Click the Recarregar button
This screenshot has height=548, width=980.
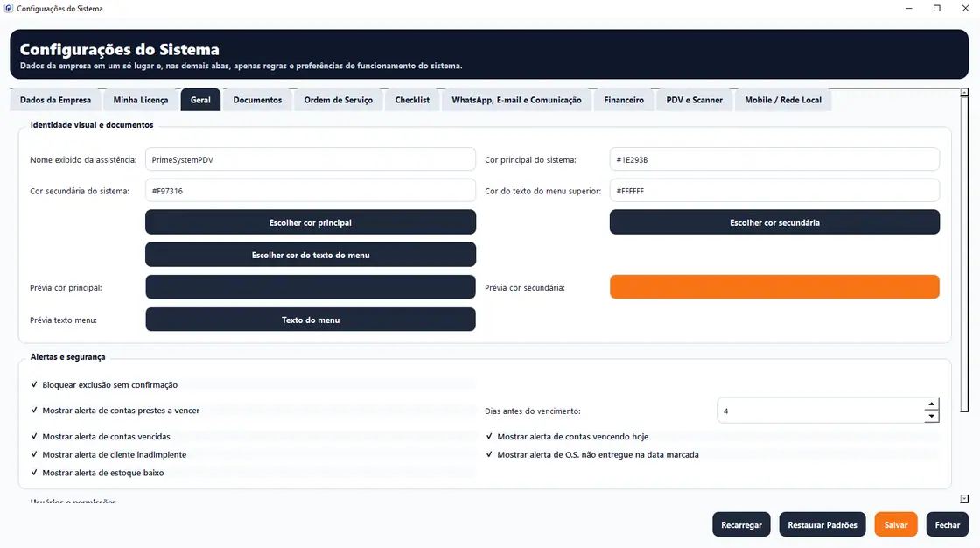tap(741, 525)
